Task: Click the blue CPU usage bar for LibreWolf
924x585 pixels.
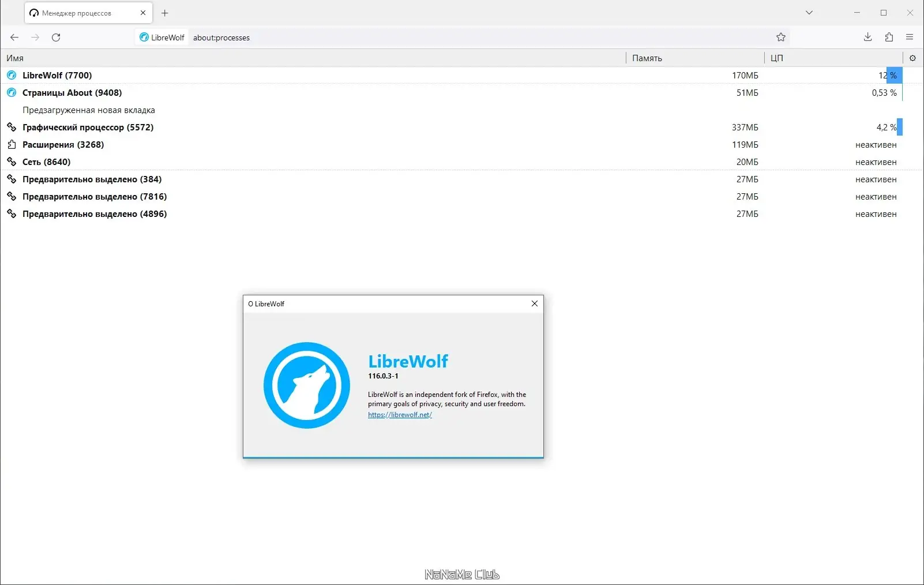Action: pos(893,75)
